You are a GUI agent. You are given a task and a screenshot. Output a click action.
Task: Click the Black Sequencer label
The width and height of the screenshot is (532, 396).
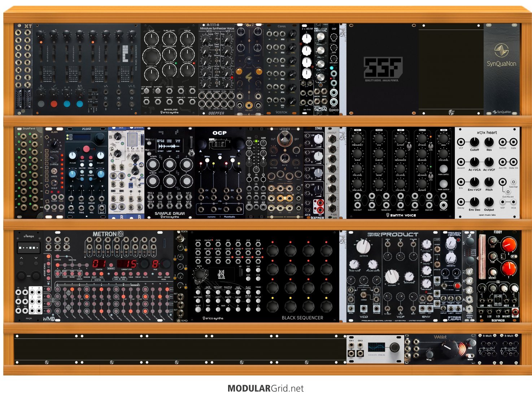pyautogui.click(x=302, y=318)
